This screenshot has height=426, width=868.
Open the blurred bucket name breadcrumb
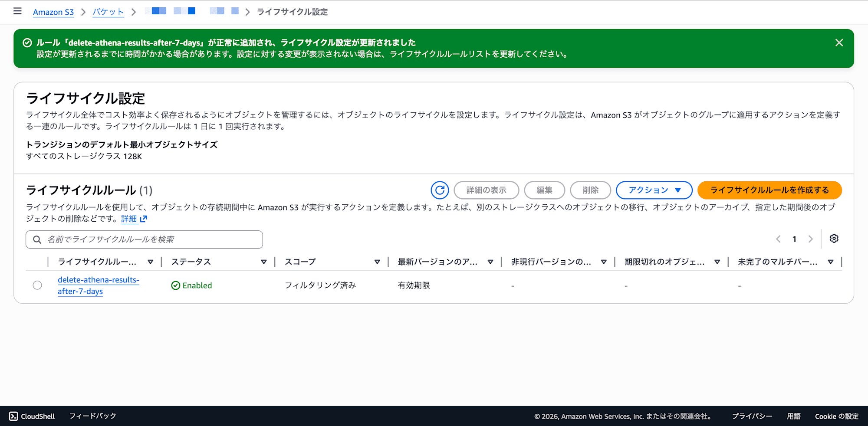point(191,11)
